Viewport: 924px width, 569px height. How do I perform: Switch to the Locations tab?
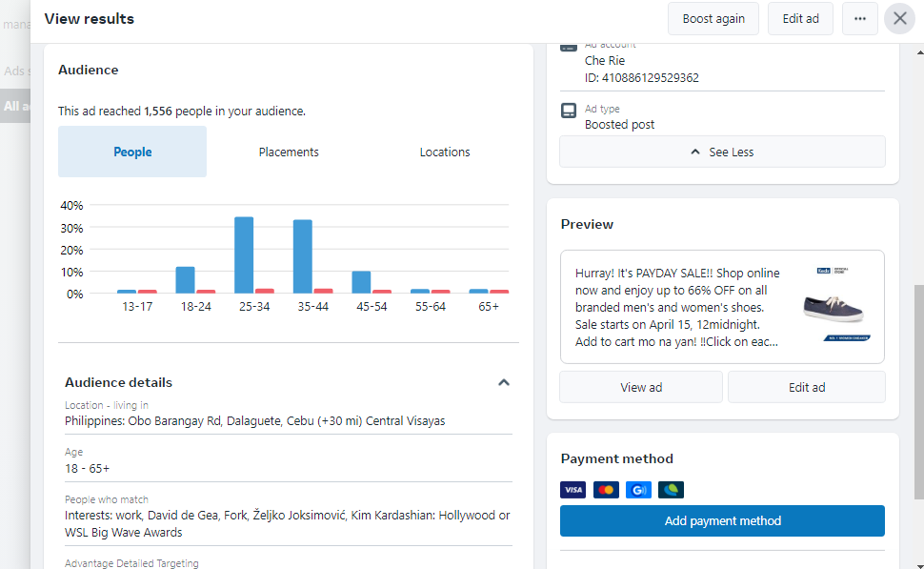coord(445,152)
